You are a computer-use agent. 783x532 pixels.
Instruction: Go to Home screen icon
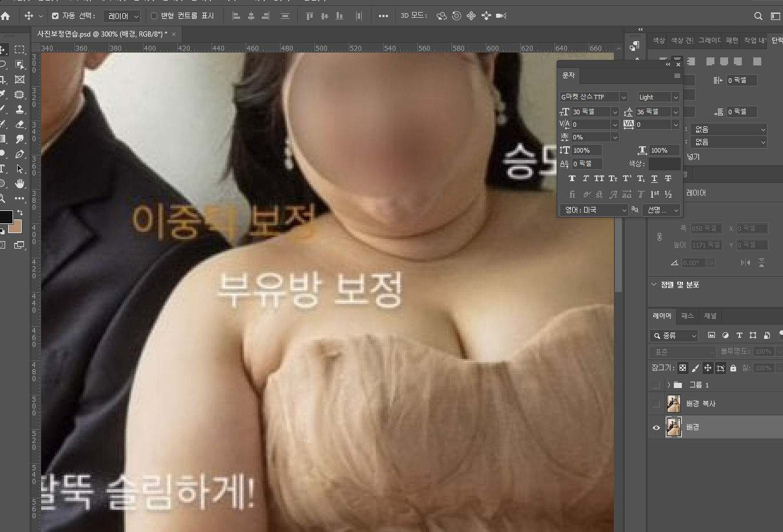point(5,16)
